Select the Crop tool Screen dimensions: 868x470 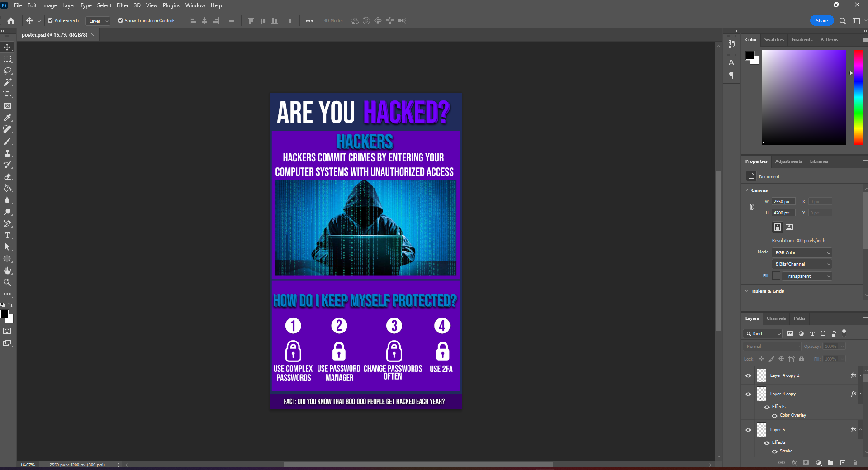click(7, 94)
